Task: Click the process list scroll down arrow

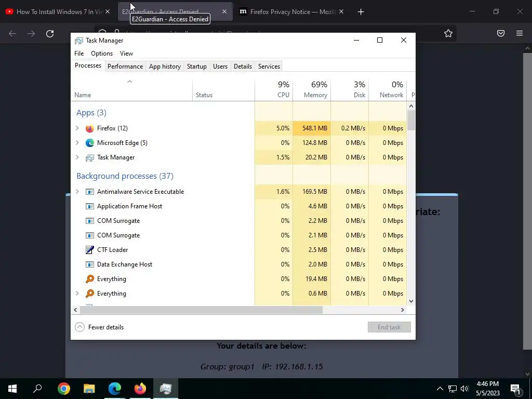Action: pyautogui.click(x=411, y=301)
